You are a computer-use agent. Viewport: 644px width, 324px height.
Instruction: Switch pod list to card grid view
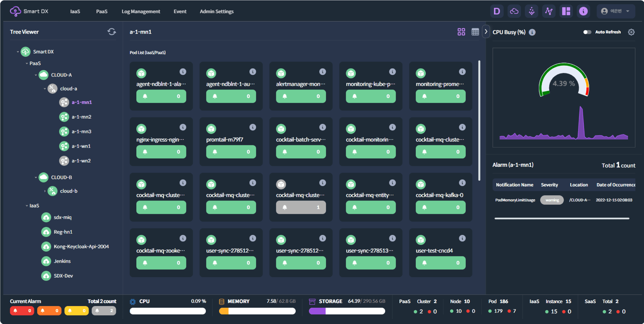(461, 32)
